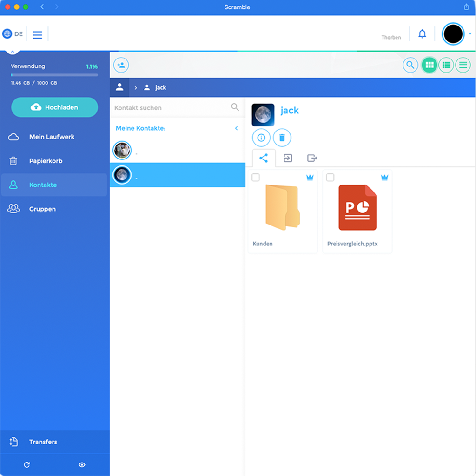The image size is (476, 476).
Task: Click the share icon in title bar
Action: 466,7
